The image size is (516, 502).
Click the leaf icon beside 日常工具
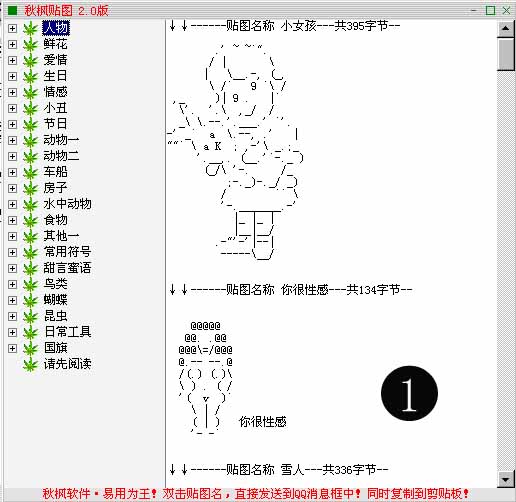[30, 332]
